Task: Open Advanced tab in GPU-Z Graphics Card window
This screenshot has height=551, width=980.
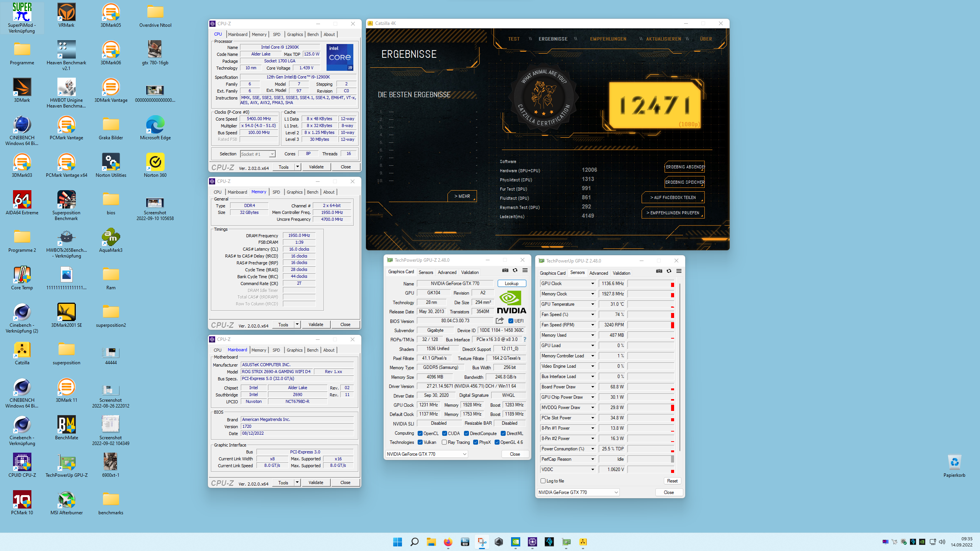Action: (447, 272)
